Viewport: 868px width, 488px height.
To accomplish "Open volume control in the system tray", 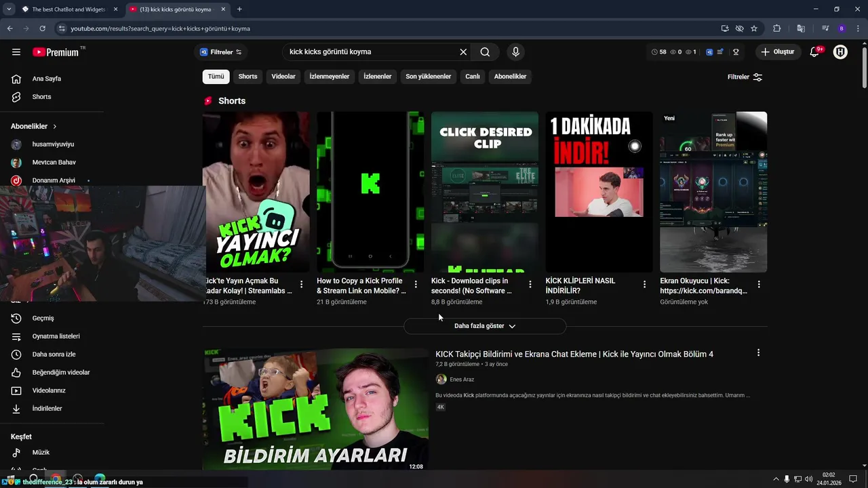I will [x=808, y=479].
